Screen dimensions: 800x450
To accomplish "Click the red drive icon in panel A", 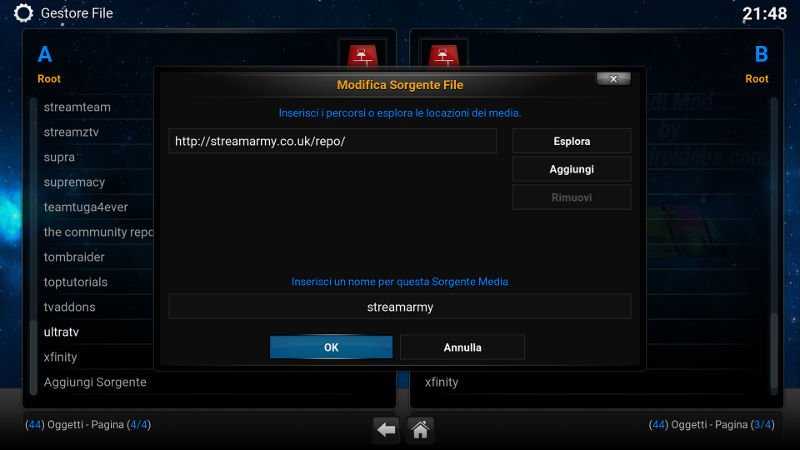I will click(x=363, y=56).
